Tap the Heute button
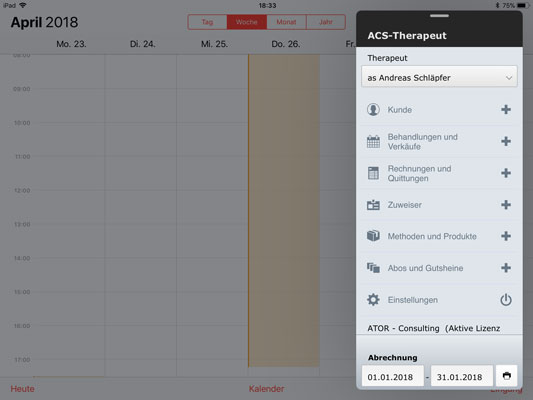Image resolution: width=533 pixels, height=400 pixels. tap(22, 389)
